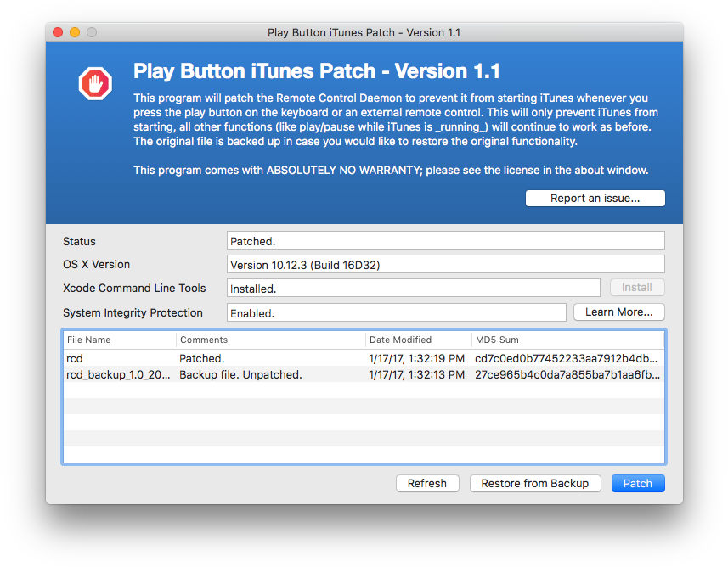Click the 'Status' label
Viewport: 728px width, 567px height.
tap(79, 241)
